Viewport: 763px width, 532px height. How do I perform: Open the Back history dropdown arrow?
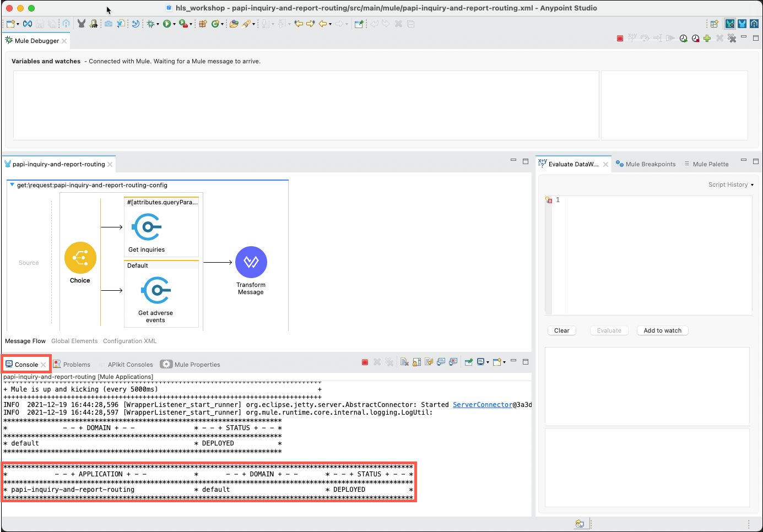pyautogui.click(x=330, y=24)
